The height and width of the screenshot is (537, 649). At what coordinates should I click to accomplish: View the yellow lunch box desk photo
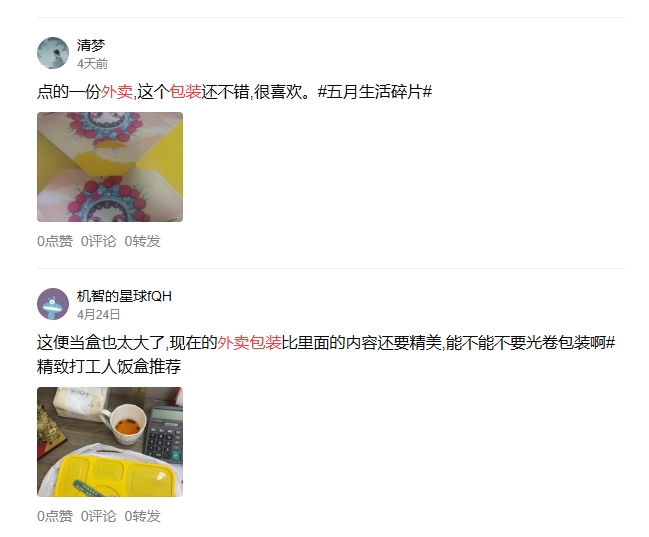click(x=110, y=442)
